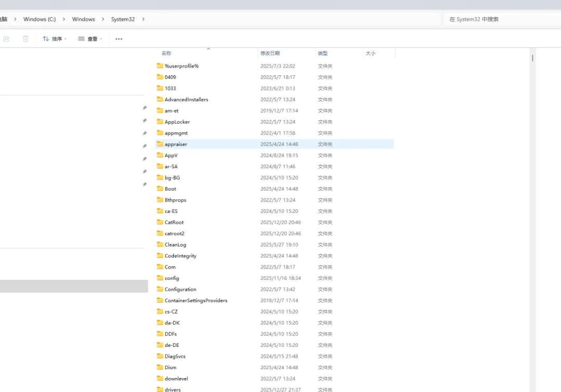Select the CatRoot folder icon
Screen dimensions: 561x392
[160, 222]
